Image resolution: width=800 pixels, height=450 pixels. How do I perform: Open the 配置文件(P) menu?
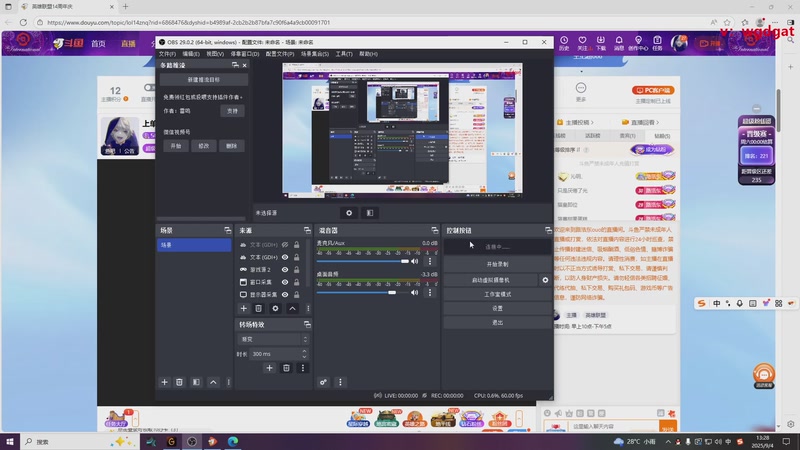pyautogui.click(x=280, y=54)
